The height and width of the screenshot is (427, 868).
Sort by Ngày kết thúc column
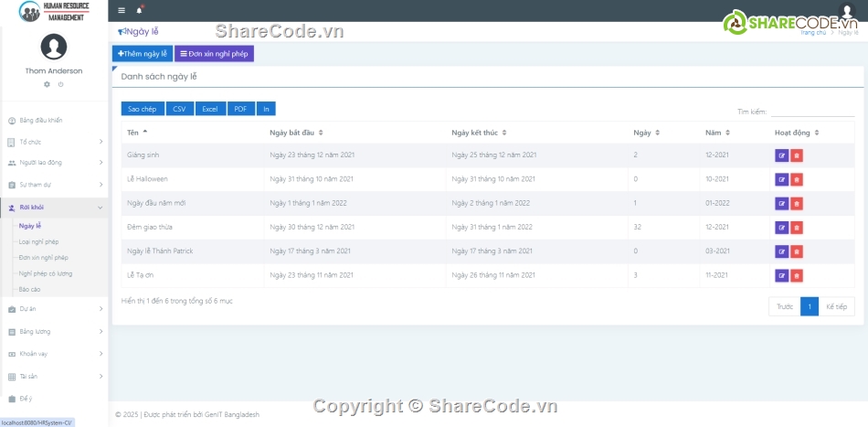tap(537, 133)
